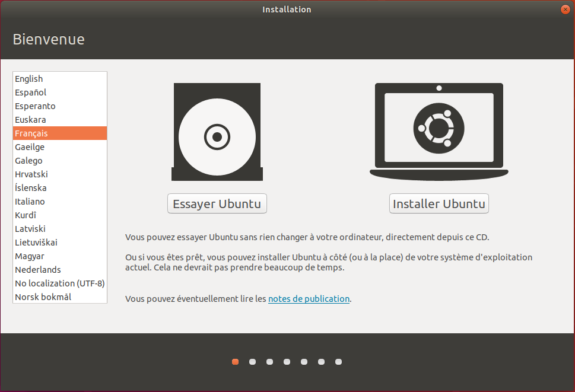
Task: Pick Nederlands in the language list
Action: 38,270
